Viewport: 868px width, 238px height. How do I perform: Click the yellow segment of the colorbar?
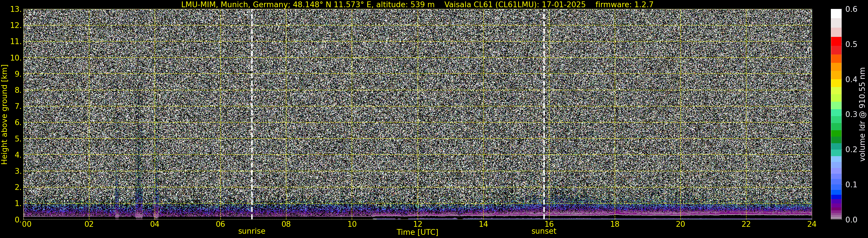pyautogui.click(x=836, y=83)
